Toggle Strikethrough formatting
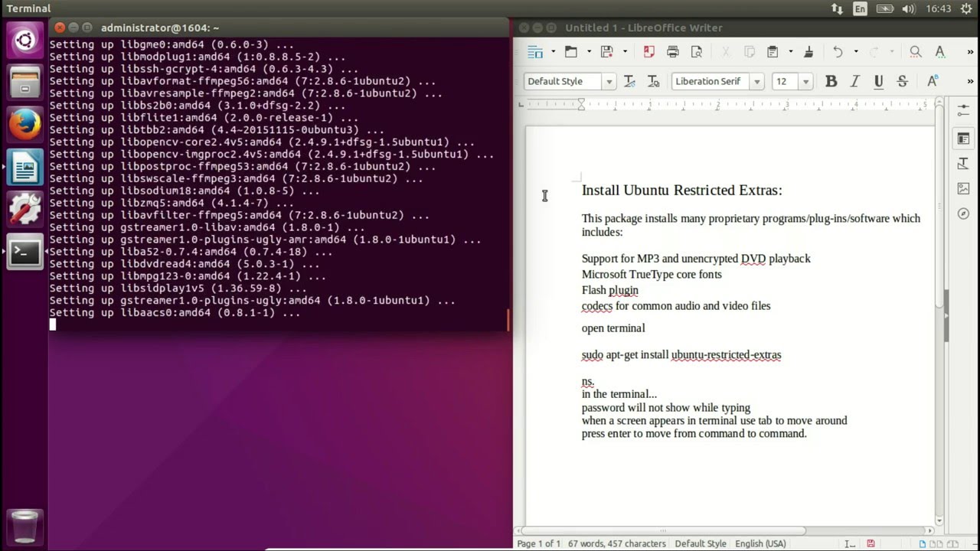The height and width of the screenshot is (551, 980). coord(902,81)
